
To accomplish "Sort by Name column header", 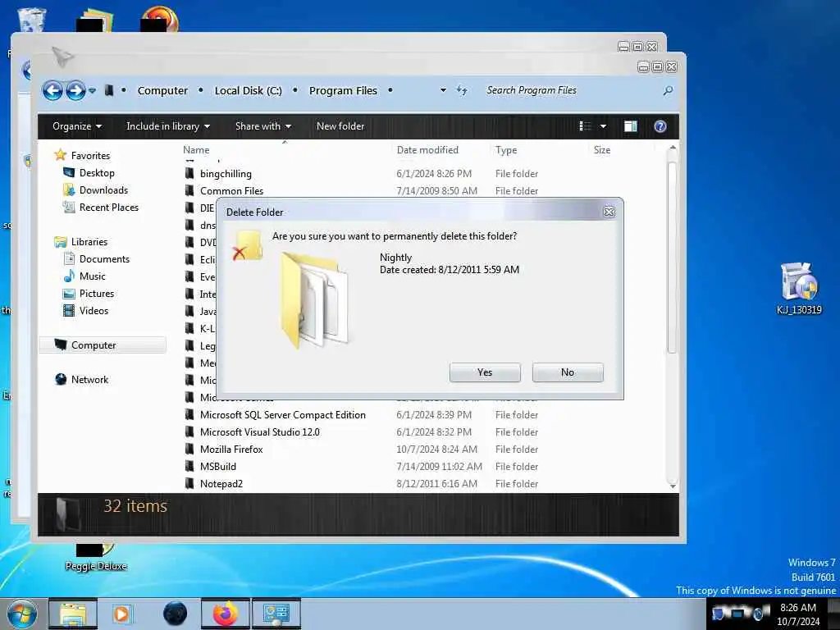I will (x=196, y=150).
